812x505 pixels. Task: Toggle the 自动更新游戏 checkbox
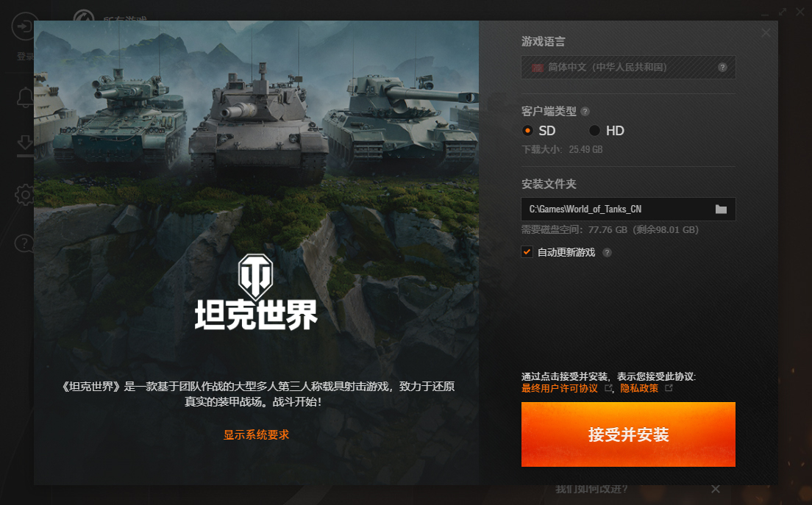(527, 252)
